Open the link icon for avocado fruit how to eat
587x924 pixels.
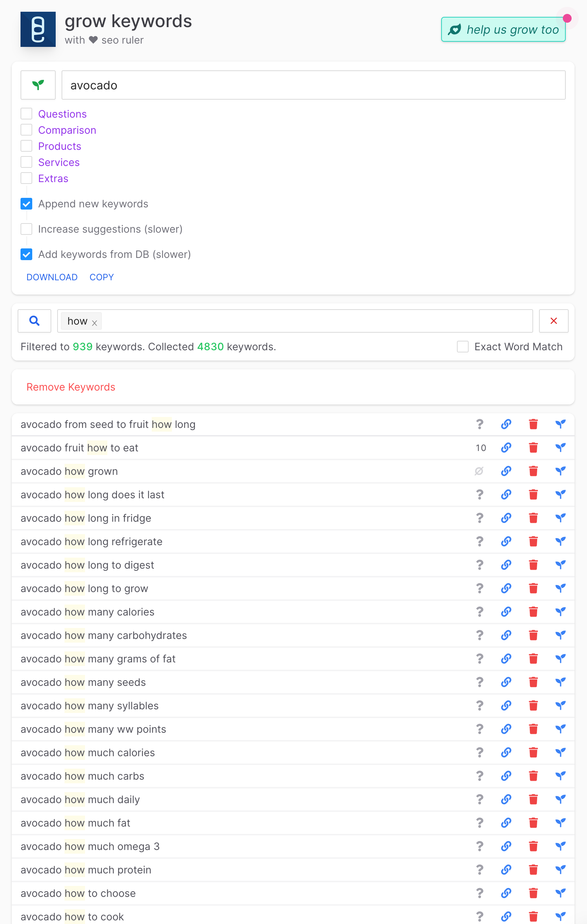(x=506, y=447)
